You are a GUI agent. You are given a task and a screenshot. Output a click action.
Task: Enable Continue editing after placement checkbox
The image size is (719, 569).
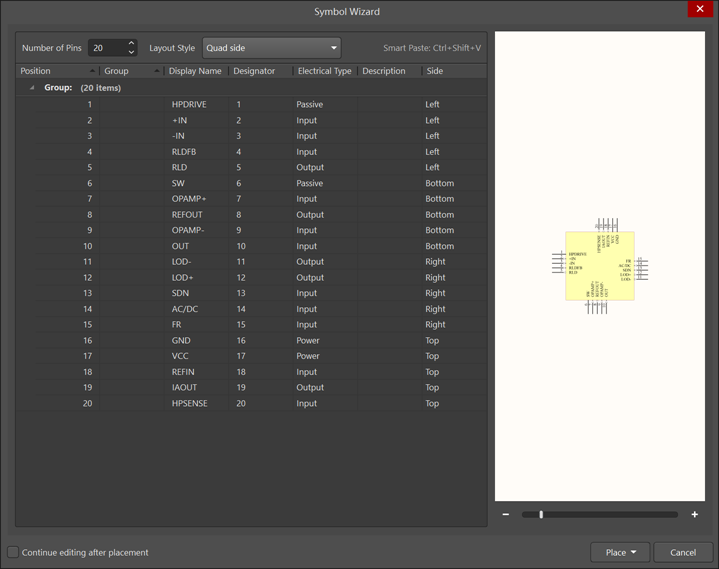(x=13, y=552)
